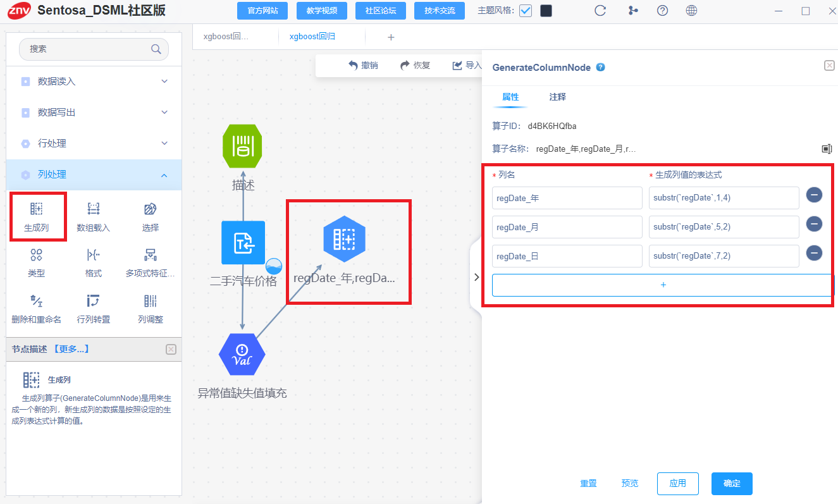This screenshot has width=838, height=504.
Task: Select the 类型 operator icon
Action: click(x=37, y=255)
